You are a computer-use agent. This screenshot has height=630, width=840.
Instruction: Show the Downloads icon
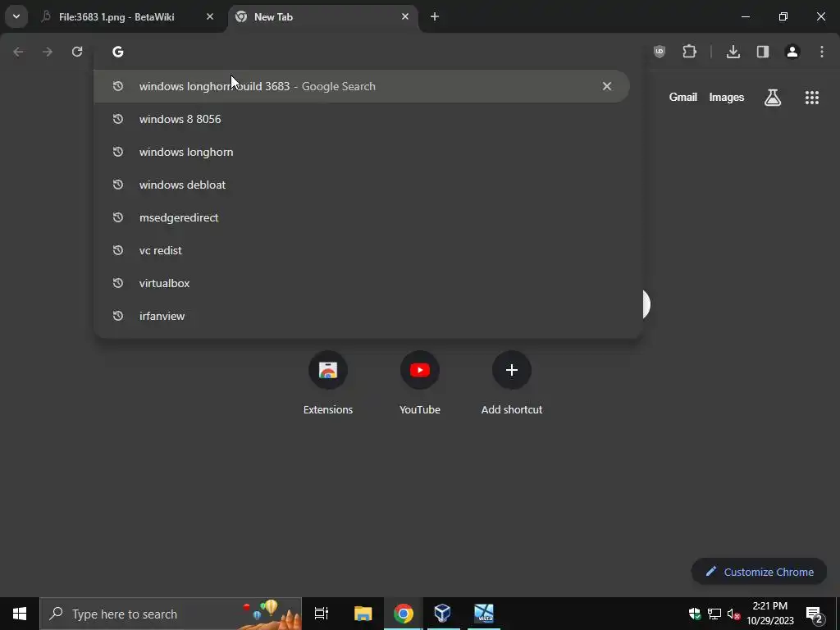(x=733, y=52)
